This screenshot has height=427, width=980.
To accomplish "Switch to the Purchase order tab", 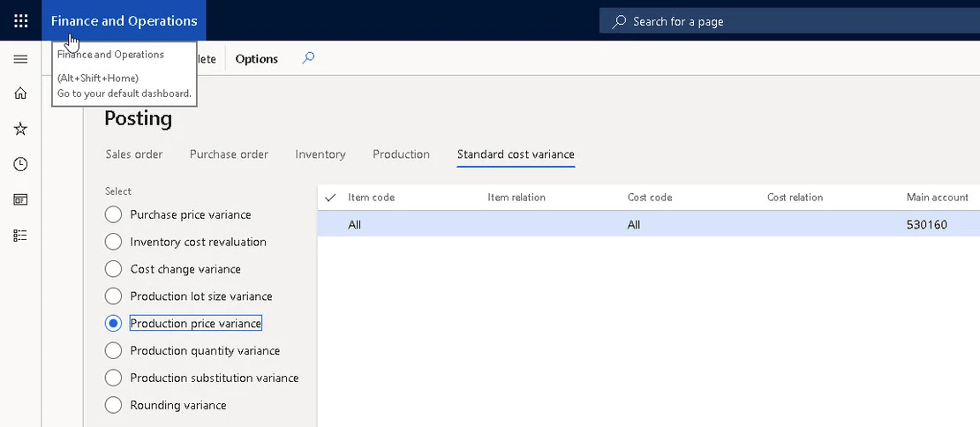I will [229, 154].
